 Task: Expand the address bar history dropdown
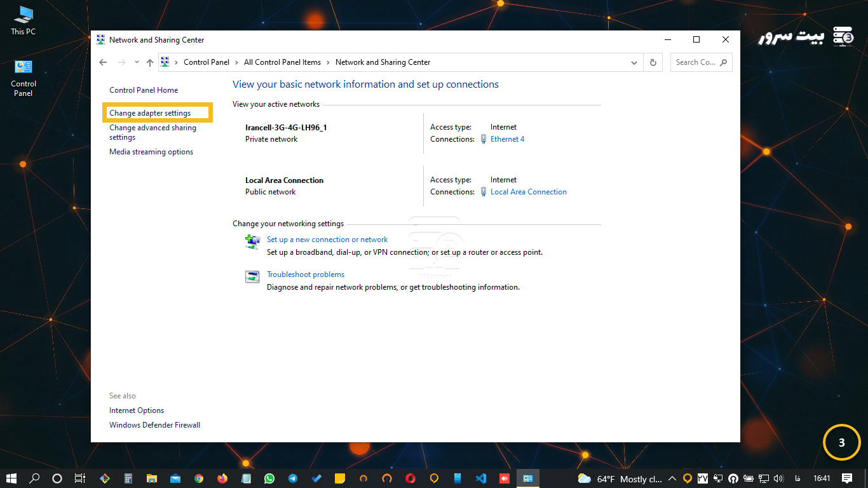634,62
